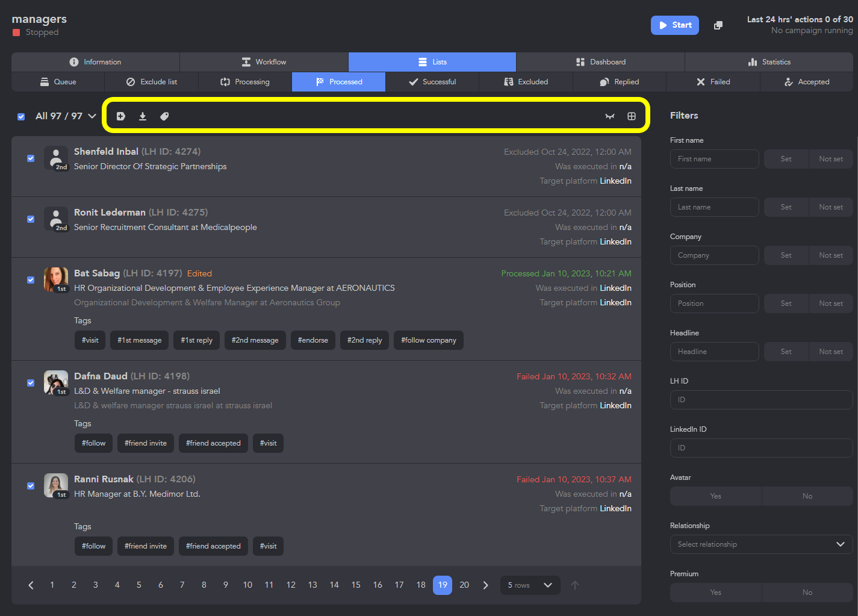Click the Start campaign button

675,25
